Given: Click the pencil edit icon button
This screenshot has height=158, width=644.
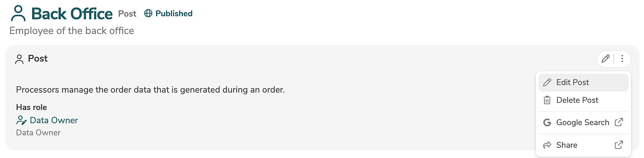Looking at the screenshot, I should [x=605, y=59].
